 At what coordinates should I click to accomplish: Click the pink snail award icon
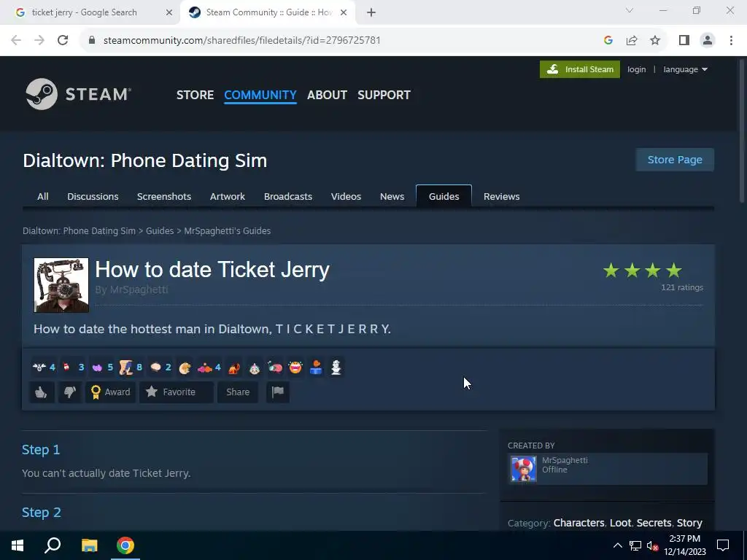coord(275,367)
